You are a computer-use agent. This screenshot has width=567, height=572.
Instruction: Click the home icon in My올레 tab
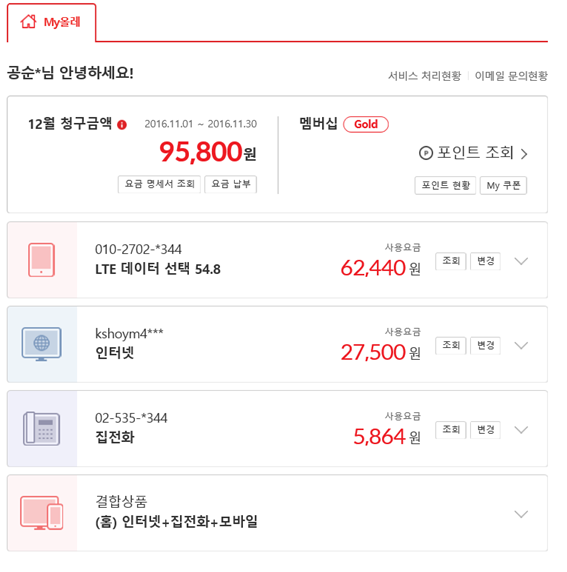(28, 22)
